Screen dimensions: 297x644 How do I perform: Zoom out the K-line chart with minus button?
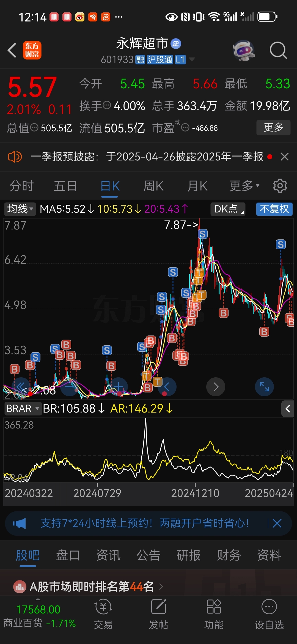click(x=70, y=387)
